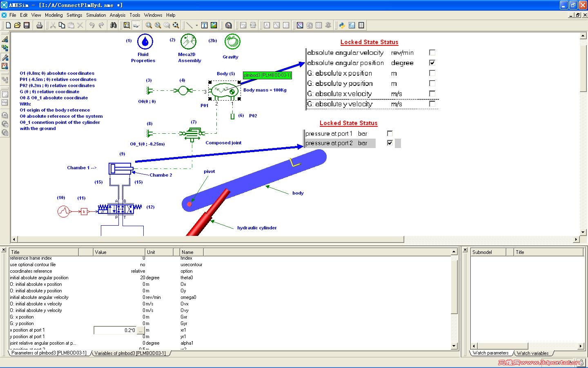Select the line drawing tool

point(189,25)
